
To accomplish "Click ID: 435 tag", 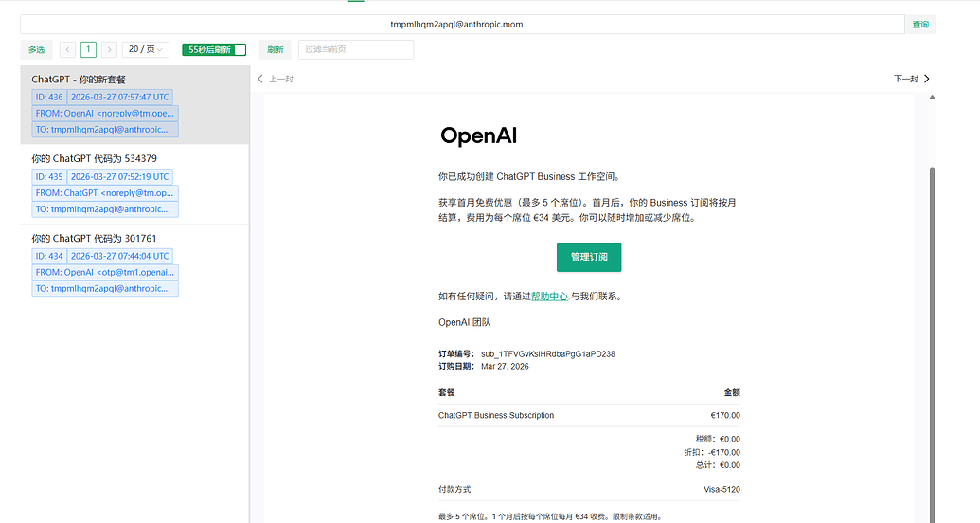I will point(48,176).
